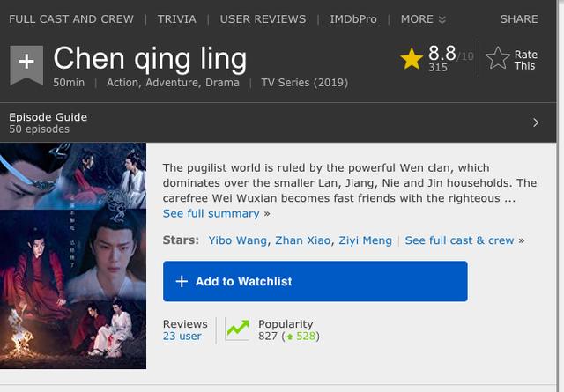Open See full summary link

(211, 213)
